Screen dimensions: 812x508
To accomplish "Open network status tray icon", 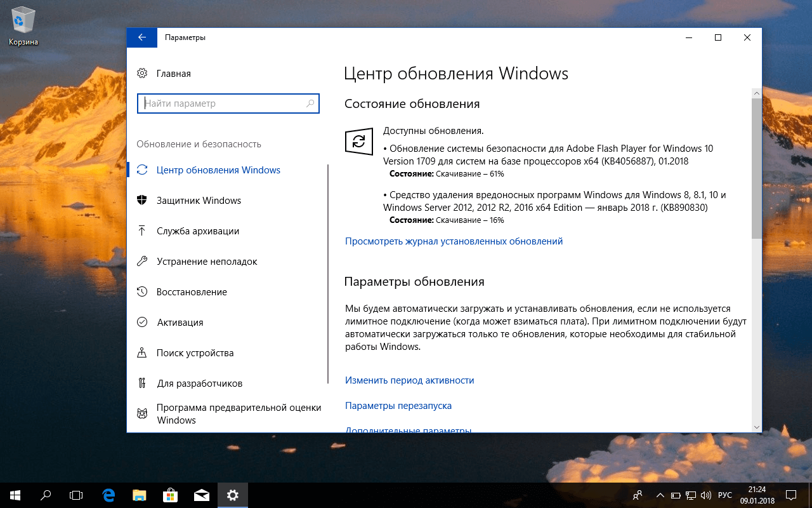I will pyautogui.click(x=691, y=495).
